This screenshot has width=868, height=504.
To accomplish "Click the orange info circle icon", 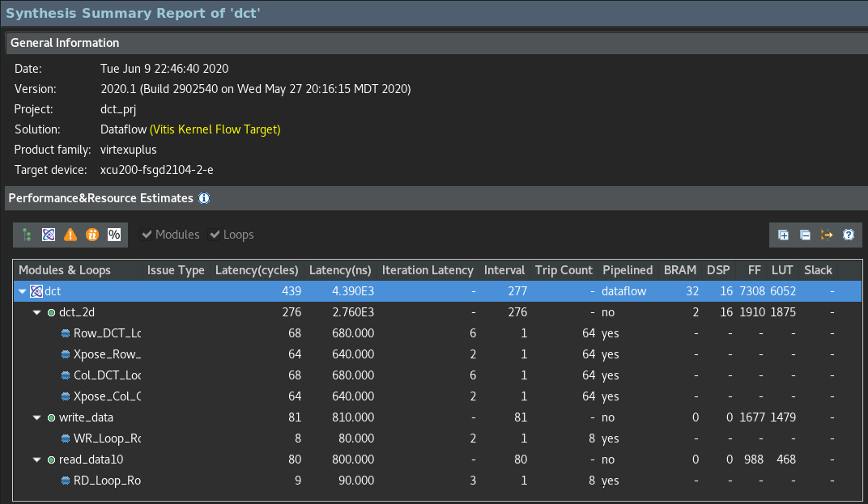I will click(92, 235).
